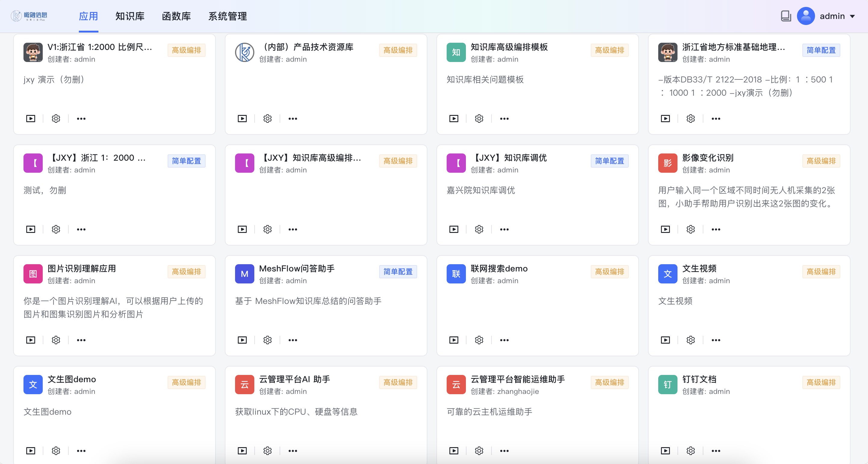Run the （内部）产品技术资源库 app
The width and height of the screenshot is (868, 464).
pos(242,118)
